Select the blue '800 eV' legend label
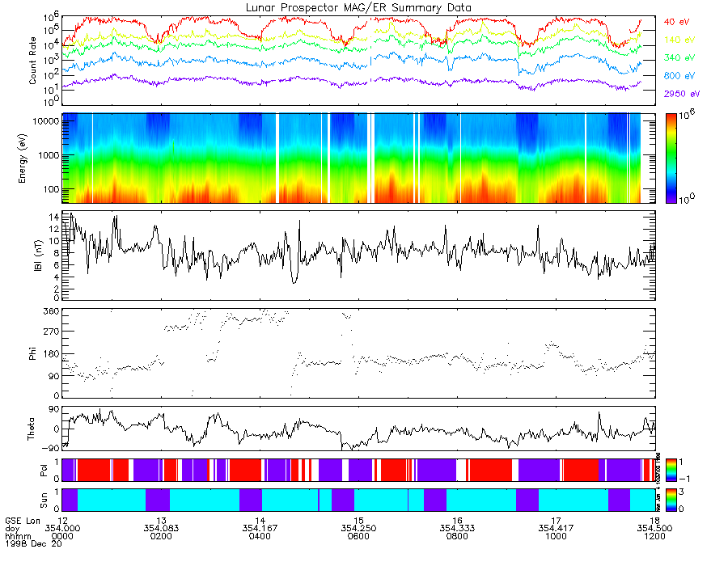The height and width of the screenshot is (566, 728). [x=679, y=76]
